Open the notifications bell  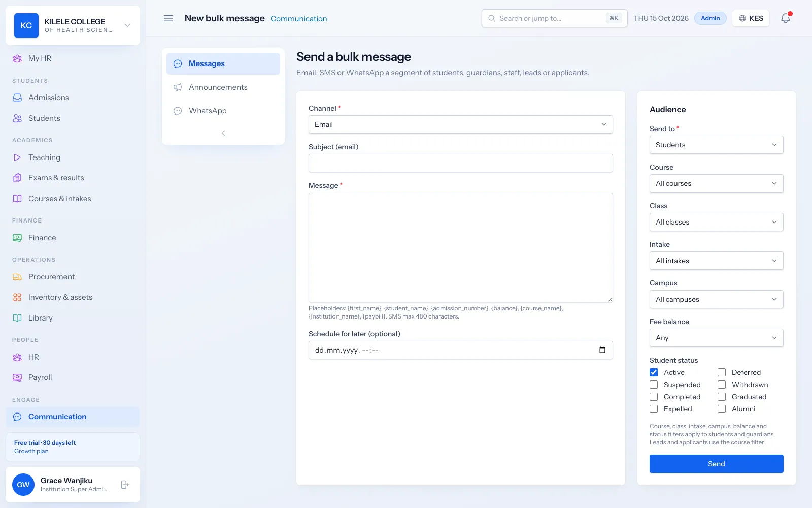pyautogui.click(x=786, y=18)
